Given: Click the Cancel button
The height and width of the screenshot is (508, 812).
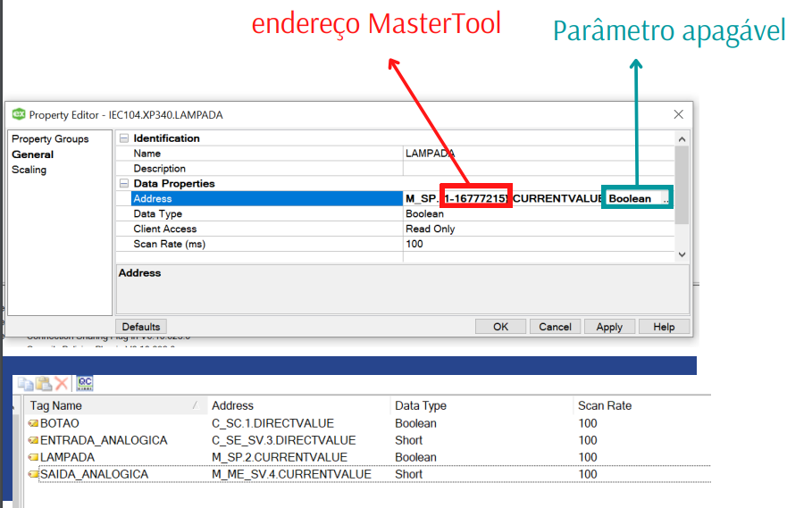Looking at the screenshot, I should coord(555,327).
